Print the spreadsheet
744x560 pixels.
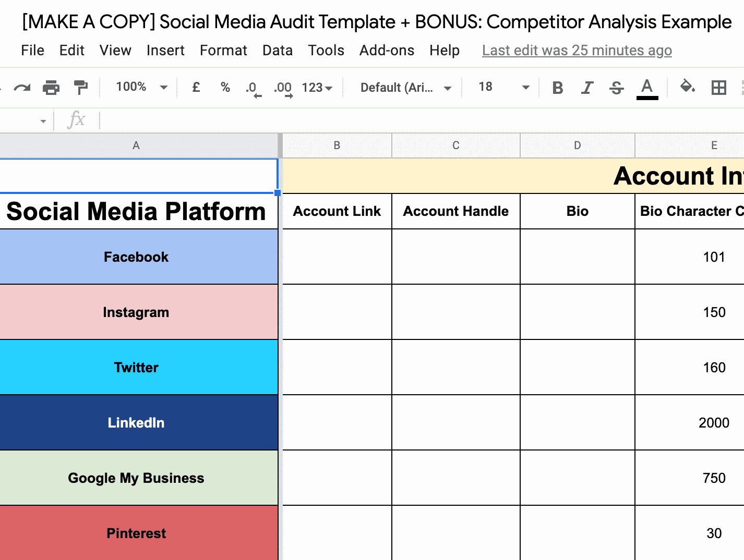point(51,87)
